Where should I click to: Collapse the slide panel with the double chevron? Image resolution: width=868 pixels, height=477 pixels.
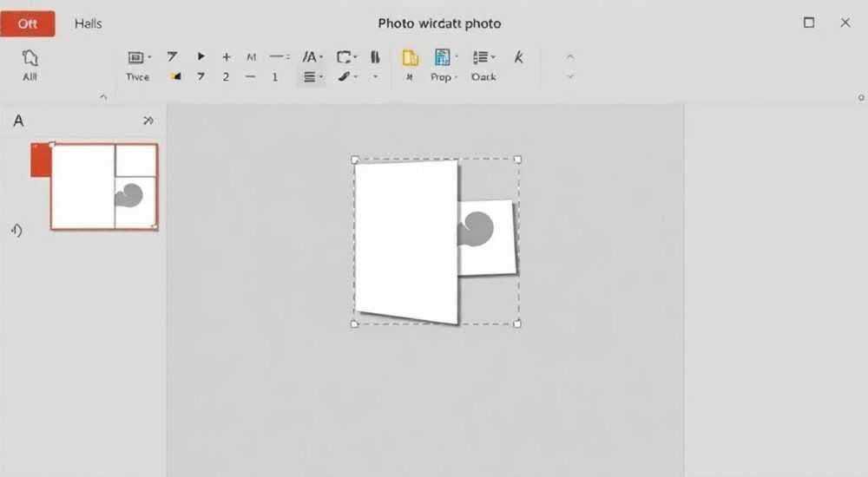point(148,120)
